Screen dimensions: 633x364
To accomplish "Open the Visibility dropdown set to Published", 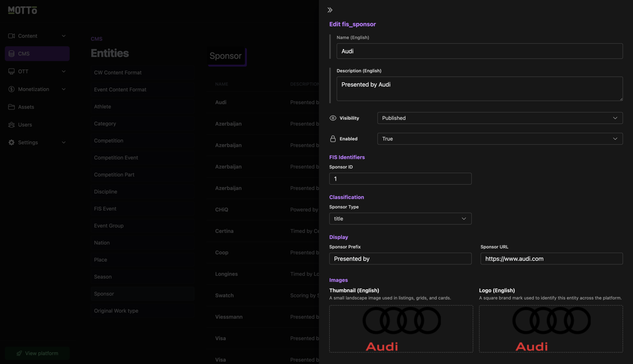I will click(500, 118).
